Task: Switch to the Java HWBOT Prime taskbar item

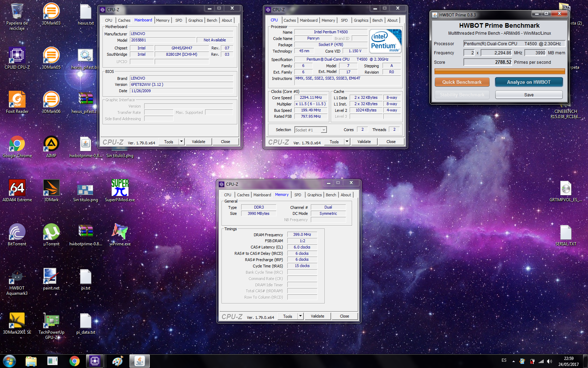Action: [x=139, y=361]
